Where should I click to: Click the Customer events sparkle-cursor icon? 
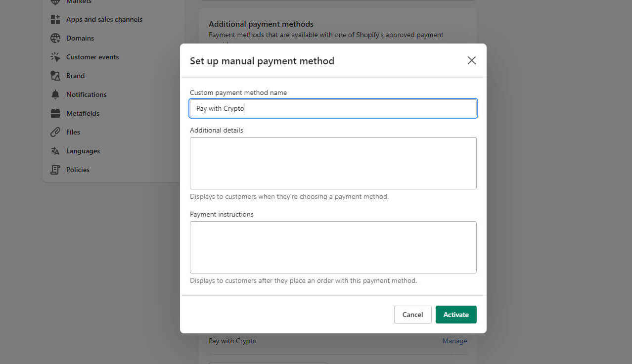coord(55,57)
